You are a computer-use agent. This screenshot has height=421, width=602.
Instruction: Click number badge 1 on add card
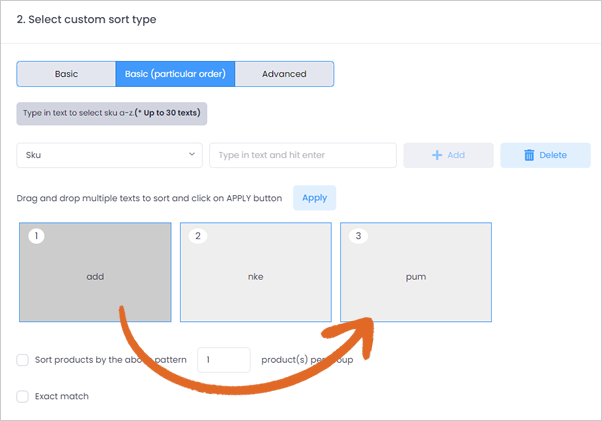pyautogui.click(x=36, y=236)
